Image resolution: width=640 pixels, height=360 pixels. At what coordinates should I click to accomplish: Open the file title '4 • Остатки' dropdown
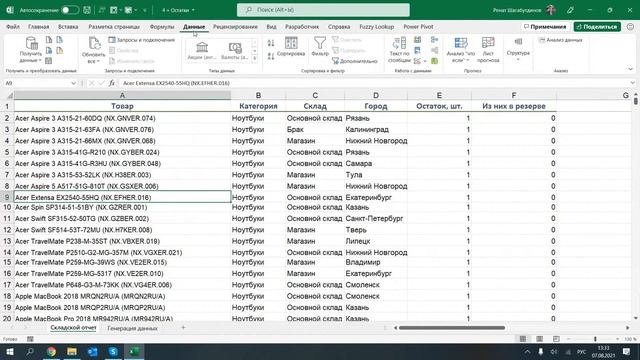(x=178, y=10)
